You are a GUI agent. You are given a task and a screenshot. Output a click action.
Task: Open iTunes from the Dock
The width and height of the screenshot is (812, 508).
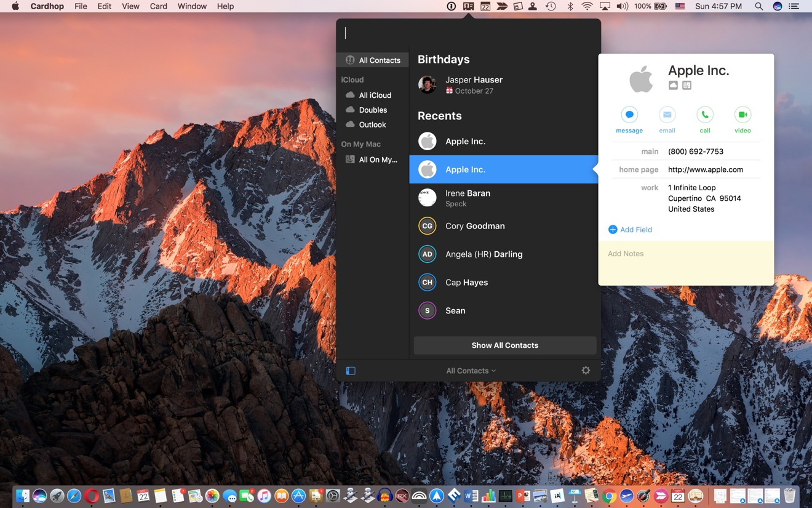pos(264,496)
